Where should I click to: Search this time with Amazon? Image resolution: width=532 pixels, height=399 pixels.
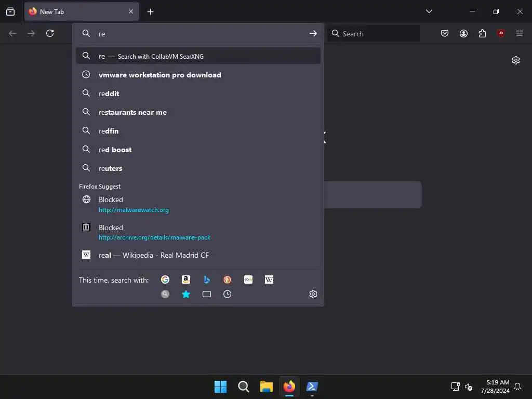click(186, 280)
